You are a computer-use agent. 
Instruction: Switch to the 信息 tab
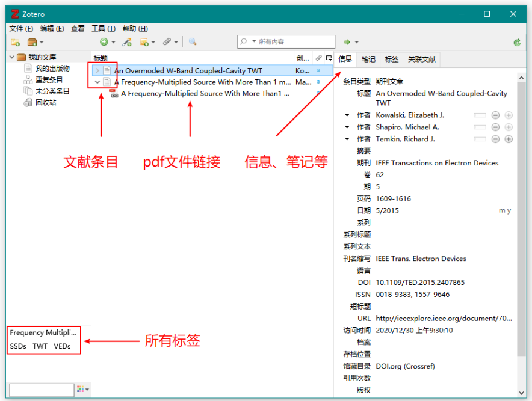tap(345, 59)
